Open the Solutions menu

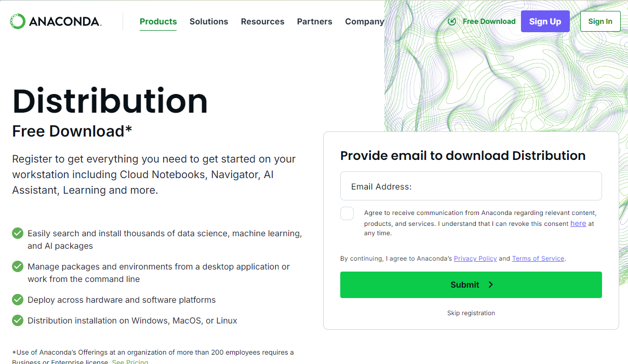coord(209,21)
